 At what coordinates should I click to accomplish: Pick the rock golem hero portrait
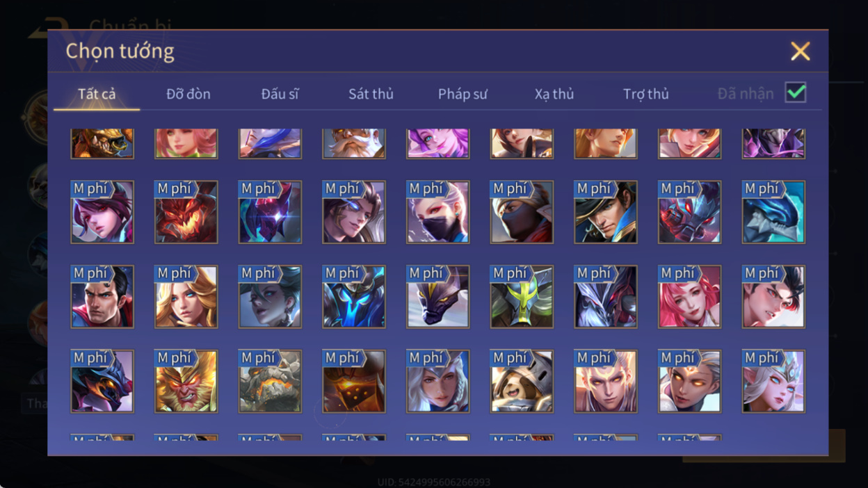coord(270,382)
